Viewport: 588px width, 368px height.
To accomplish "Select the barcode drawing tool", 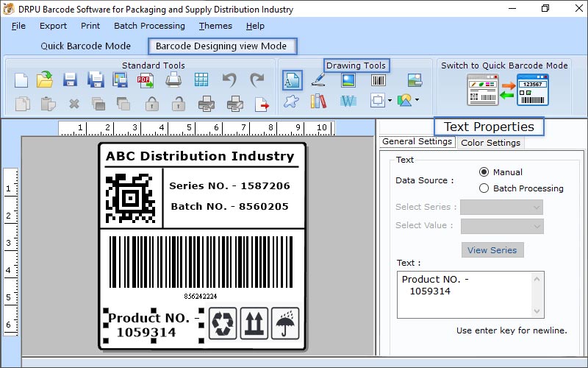I will (x=379, y=80).
